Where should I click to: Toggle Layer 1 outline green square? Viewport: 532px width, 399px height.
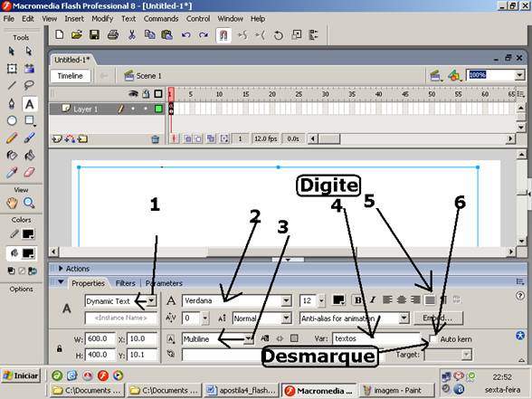pos(158,109)
